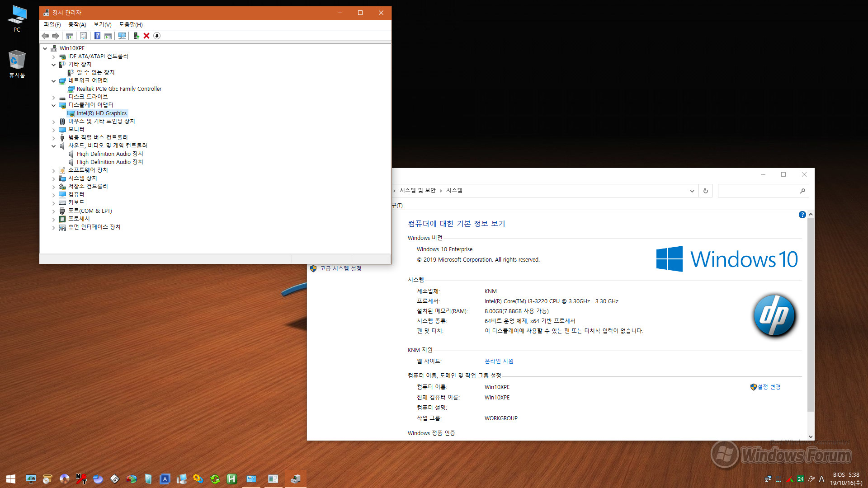Click the 시스템 breadcrumb in address bar
Viewport: 868px width, 488px height.
[x=454, y=190]
